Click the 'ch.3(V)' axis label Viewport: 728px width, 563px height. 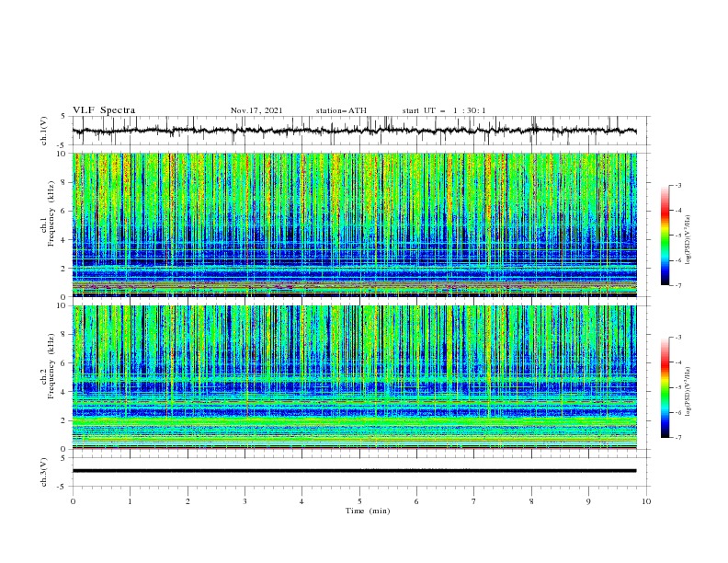tap(44, 472)
